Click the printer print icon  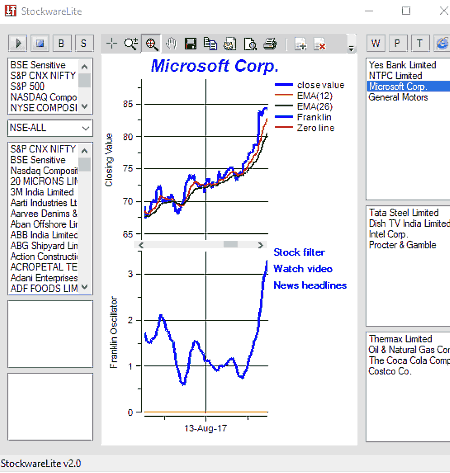point(270,44)
